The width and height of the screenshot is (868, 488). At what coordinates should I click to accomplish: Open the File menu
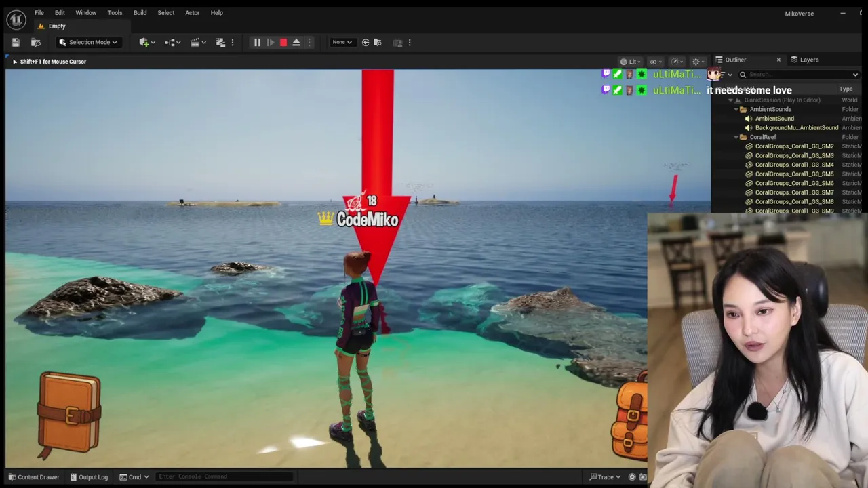[39, 13]
